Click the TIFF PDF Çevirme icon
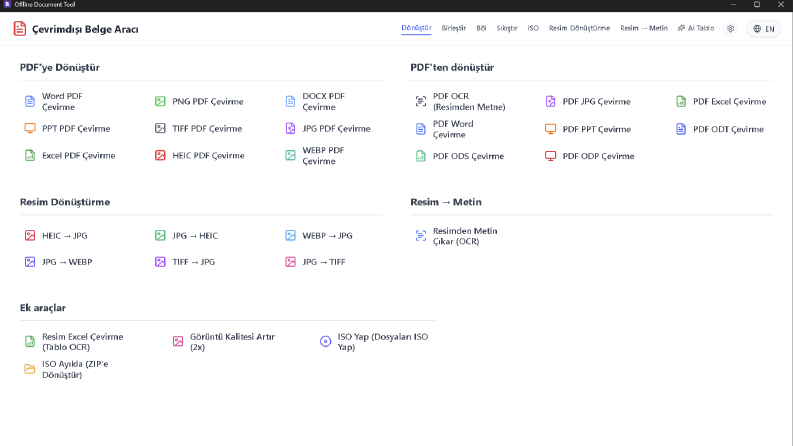The width and height of the screenshot is (793, 446). pyautogui.click(x=160, y=128)
